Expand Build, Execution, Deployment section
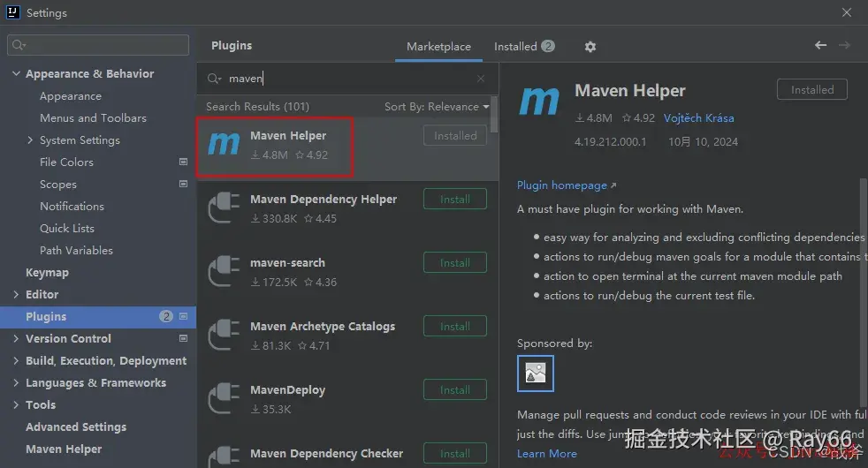Viewport: 868px width, 468px height. point(16,360)
